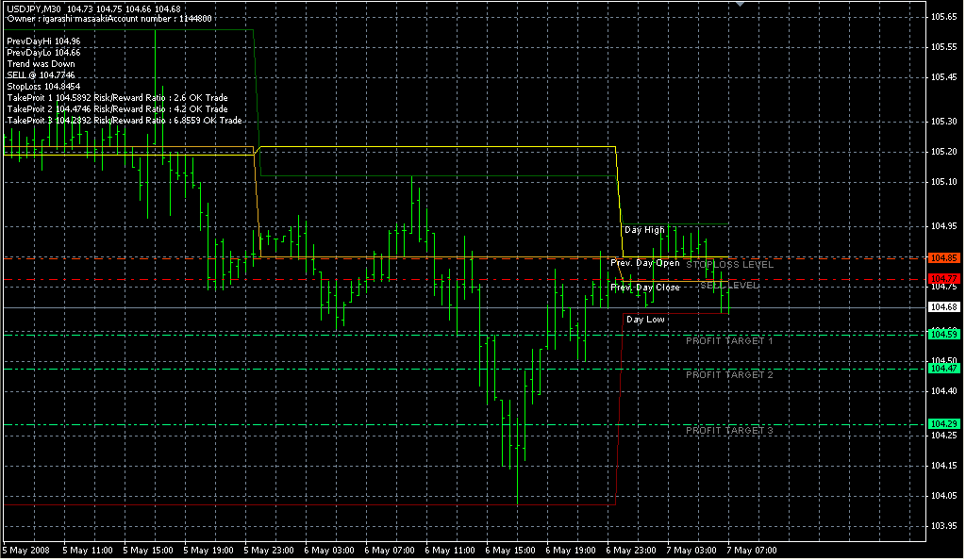Select the Prev. Day Close label
This screenshot has height=560, width=966.
644,288
